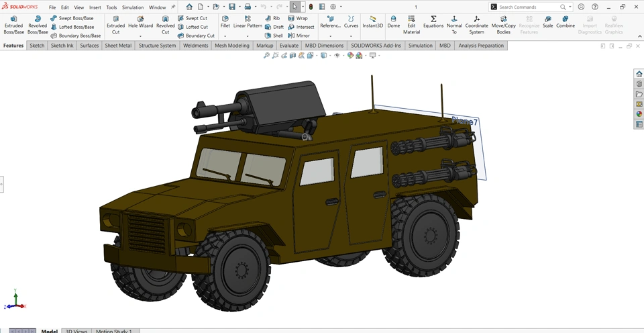Click the Plane7 label in viewport
This screenshot has height=333, width=644.
[x=464, y=122]
